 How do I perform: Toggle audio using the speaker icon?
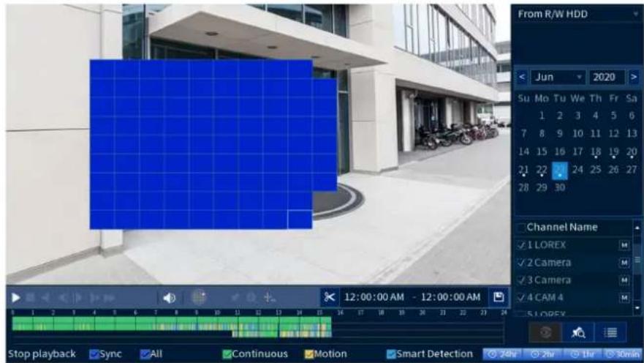(169, 298)
